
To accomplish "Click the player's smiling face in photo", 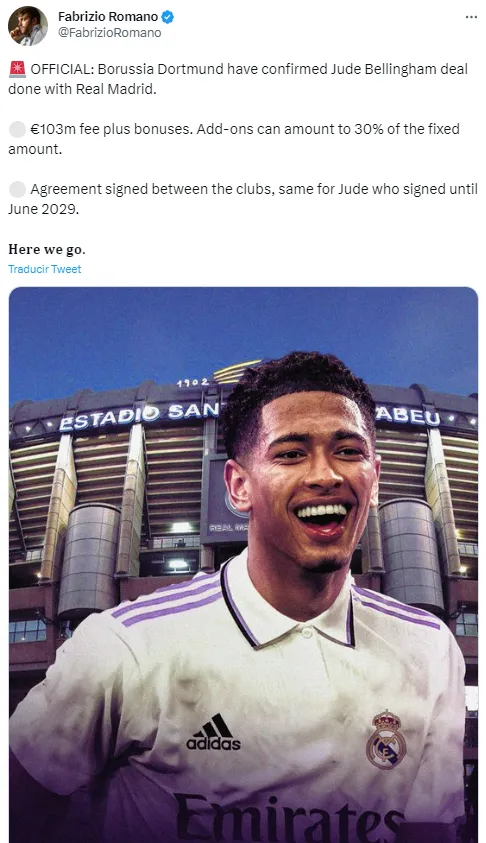I will pos(315,484).
